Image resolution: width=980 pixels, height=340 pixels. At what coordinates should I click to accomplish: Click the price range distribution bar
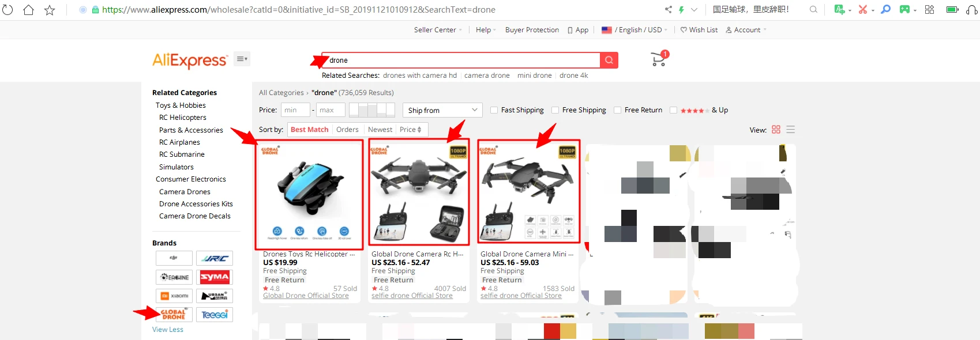point(372,110)
